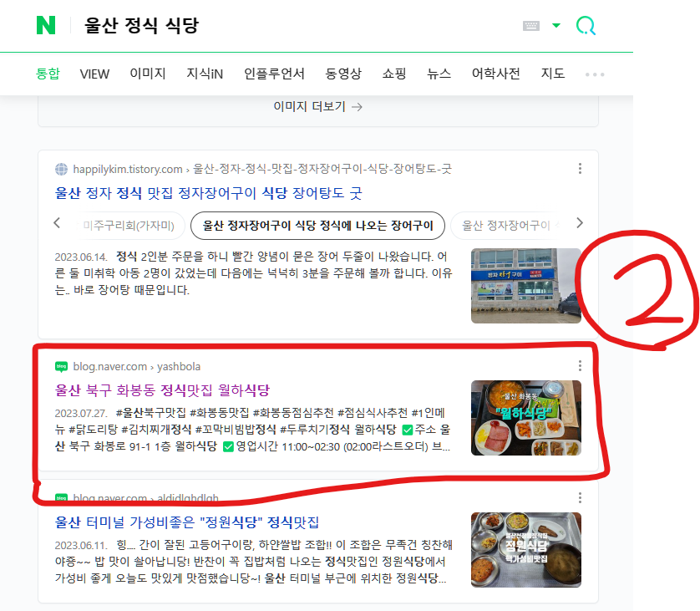This screenshot has width=700, height=611.
Task: Open the 월하식당 food thumbnail
Action: (x=526, y=418)
